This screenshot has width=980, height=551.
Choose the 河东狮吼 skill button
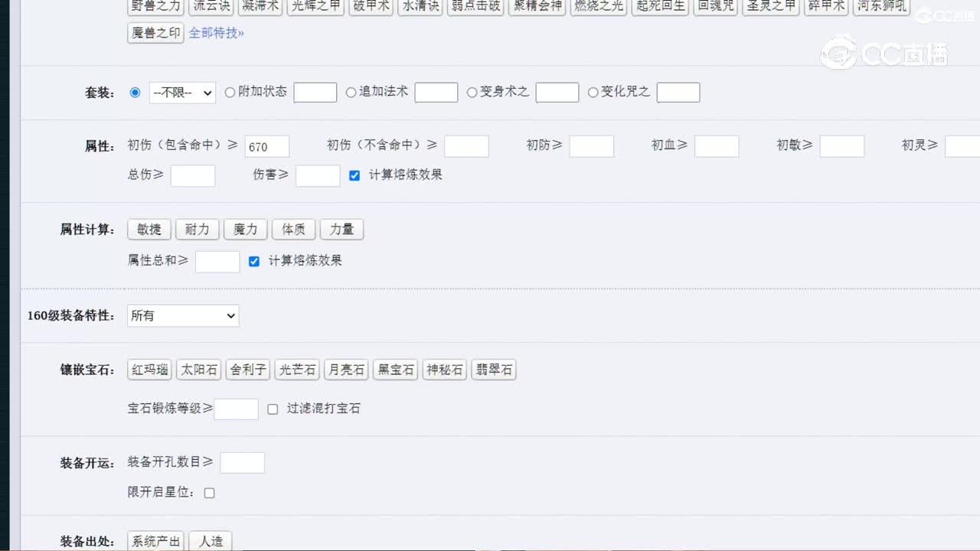point(881,7)
